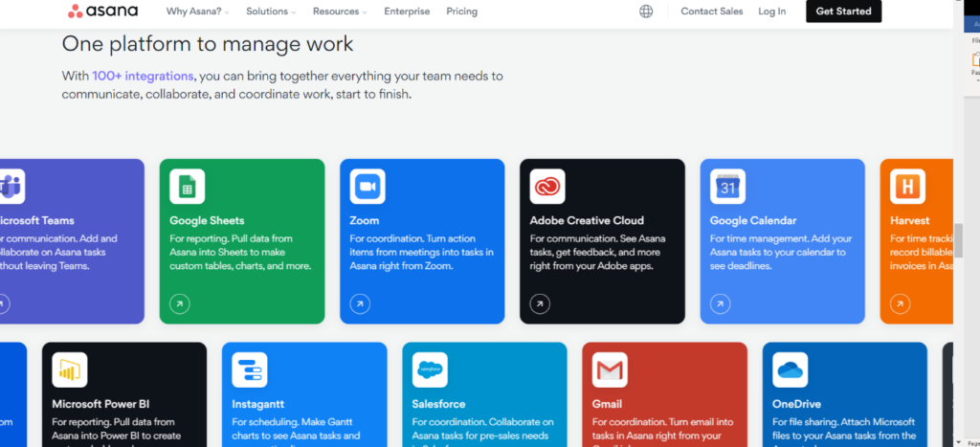Click the Google Sheets app icon

tap(187, 187)
